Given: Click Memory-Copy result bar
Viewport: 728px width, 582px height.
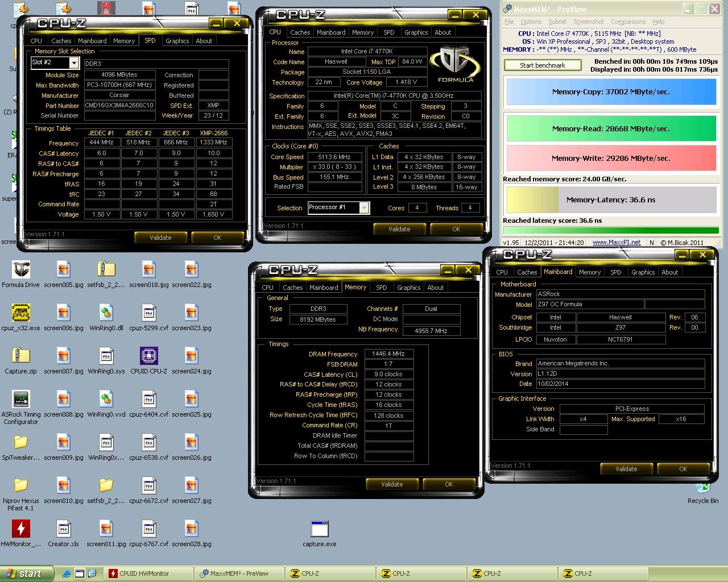Looking at the screenshot, I should [611, 92].
